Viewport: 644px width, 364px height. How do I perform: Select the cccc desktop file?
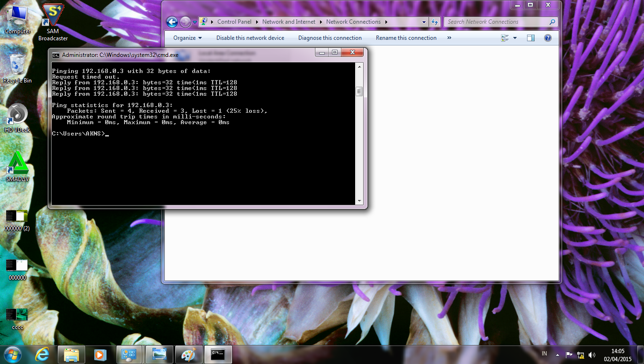click(x=17, y=319)
